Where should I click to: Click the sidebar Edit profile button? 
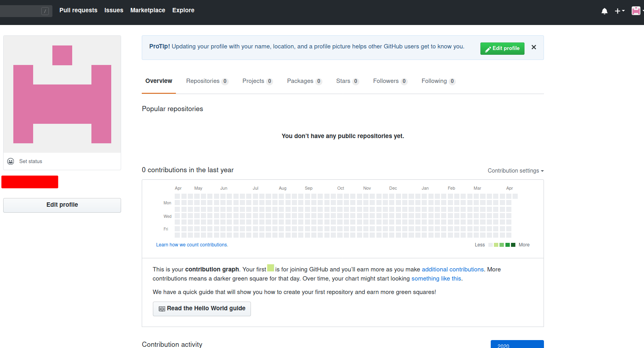(62, 205)
